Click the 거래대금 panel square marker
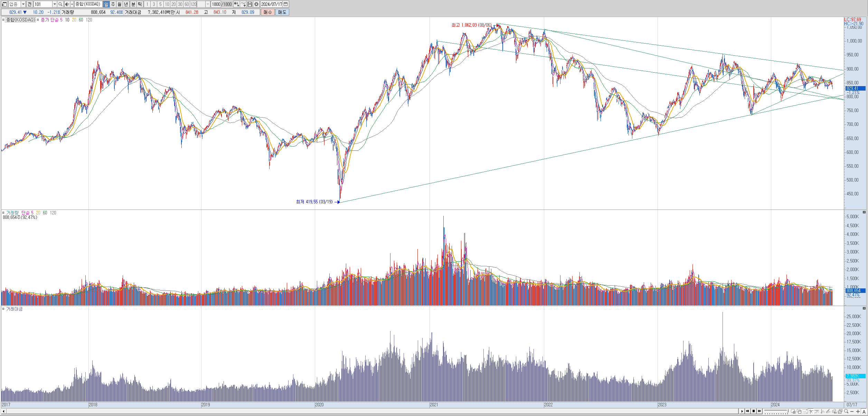 pos(3,309)
